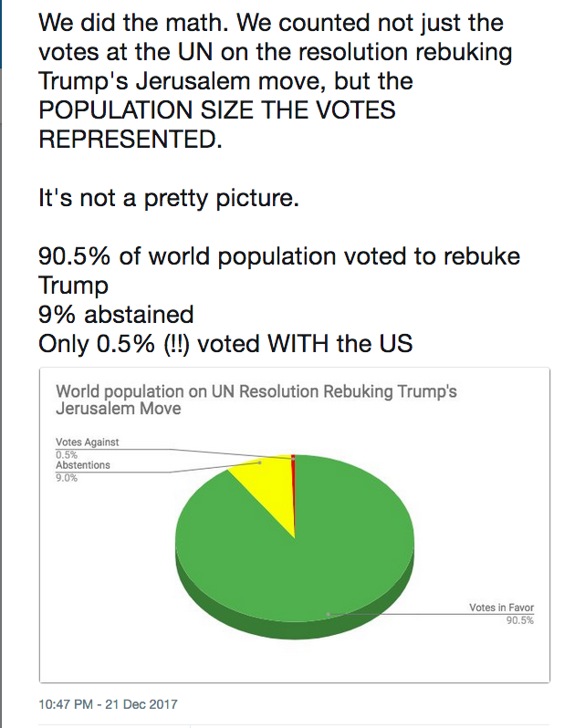Viewport: 585px width, 728px height.
Task: Click the "9% abstained" tweet line
Action: pos(116,315)
